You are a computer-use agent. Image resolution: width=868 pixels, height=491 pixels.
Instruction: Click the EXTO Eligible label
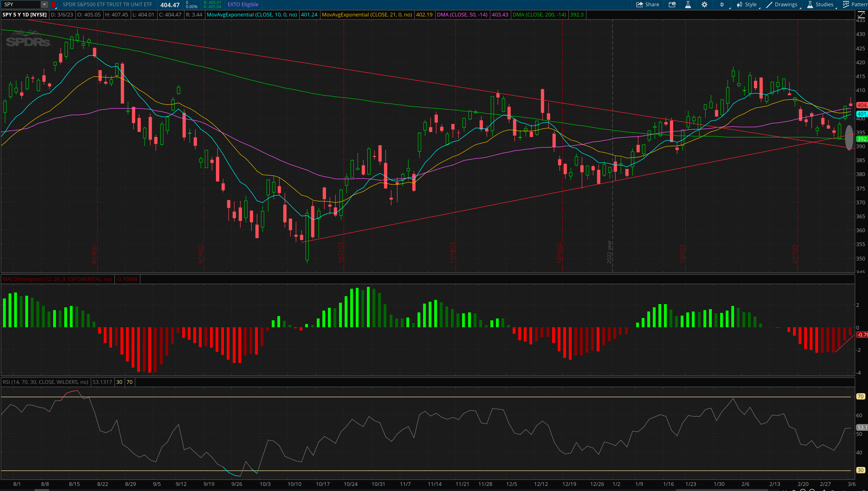coord(243,4)
